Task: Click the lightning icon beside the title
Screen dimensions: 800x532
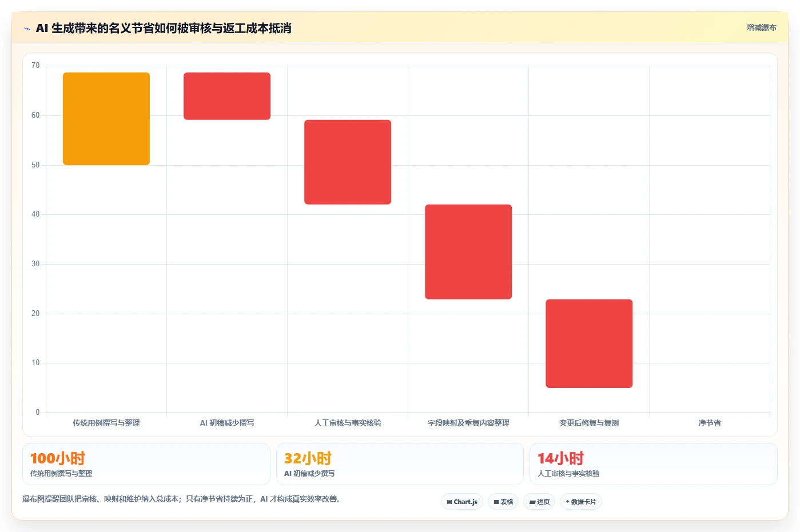Action: pos(27,29)
